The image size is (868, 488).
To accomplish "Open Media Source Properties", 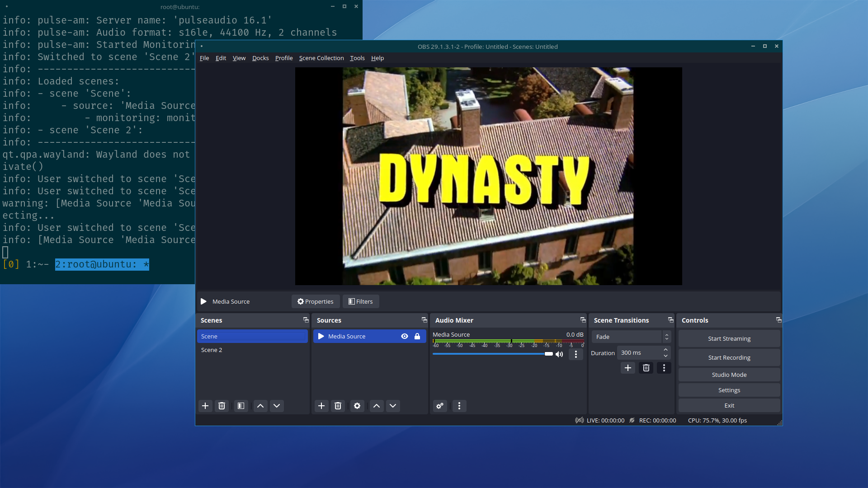I will tap(316, 301).
